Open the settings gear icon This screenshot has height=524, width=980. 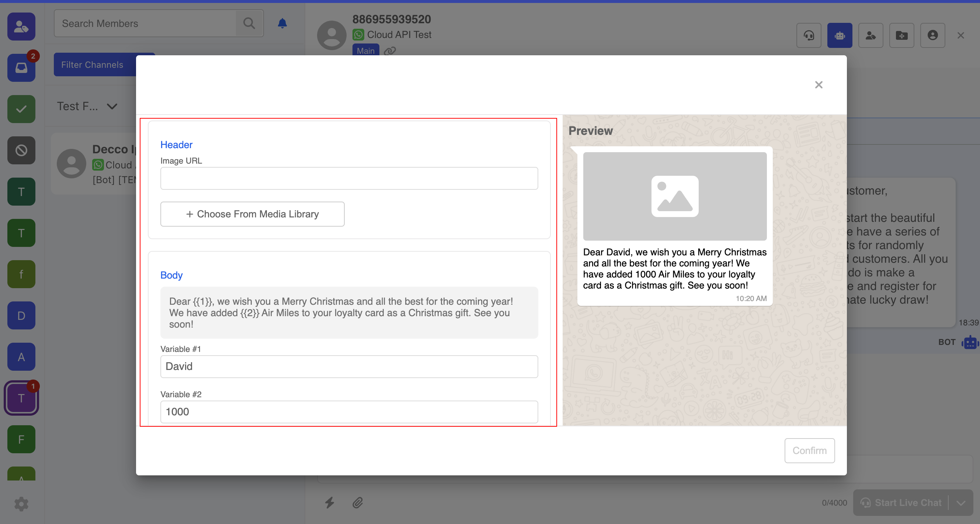[21, 504]
